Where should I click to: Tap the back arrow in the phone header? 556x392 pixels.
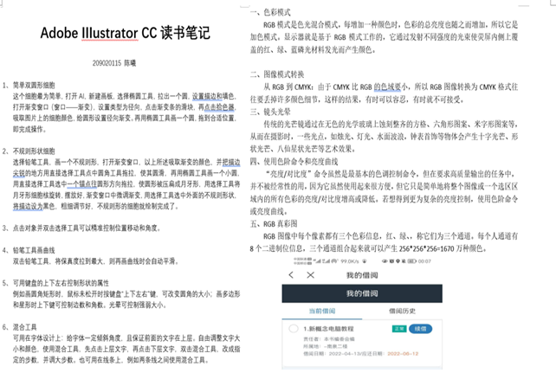click(292, 274)
